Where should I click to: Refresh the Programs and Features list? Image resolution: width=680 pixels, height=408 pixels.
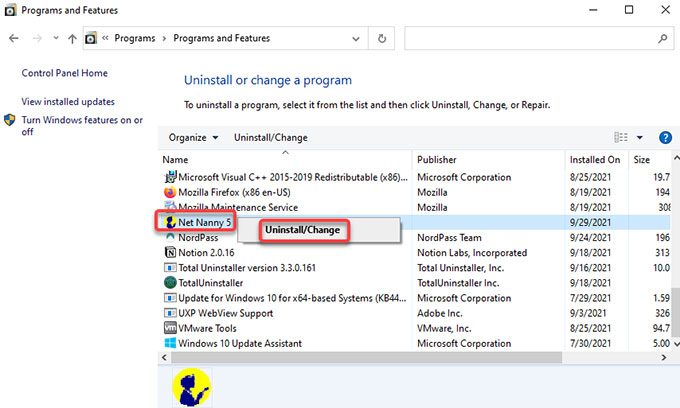coord(382,39)
